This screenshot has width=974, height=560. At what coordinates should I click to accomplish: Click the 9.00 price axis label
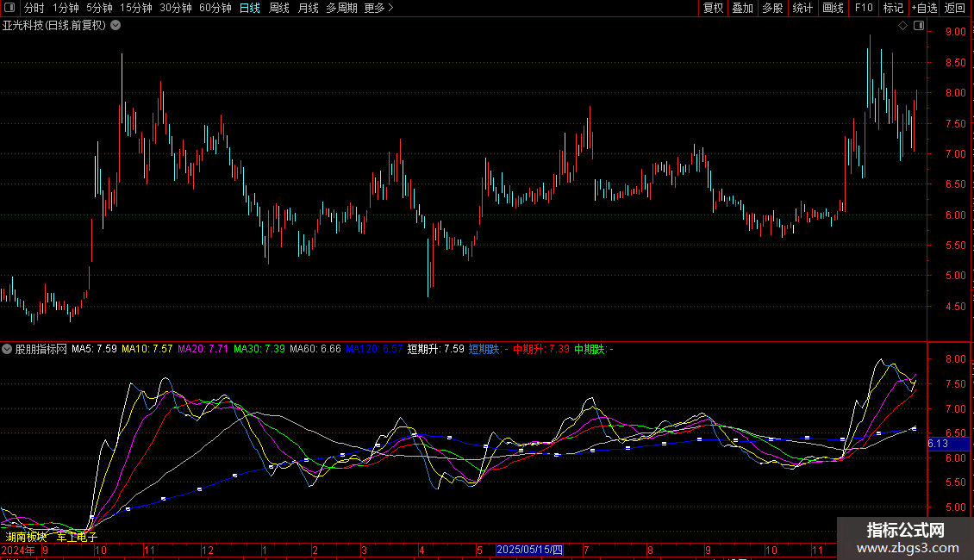955,32
